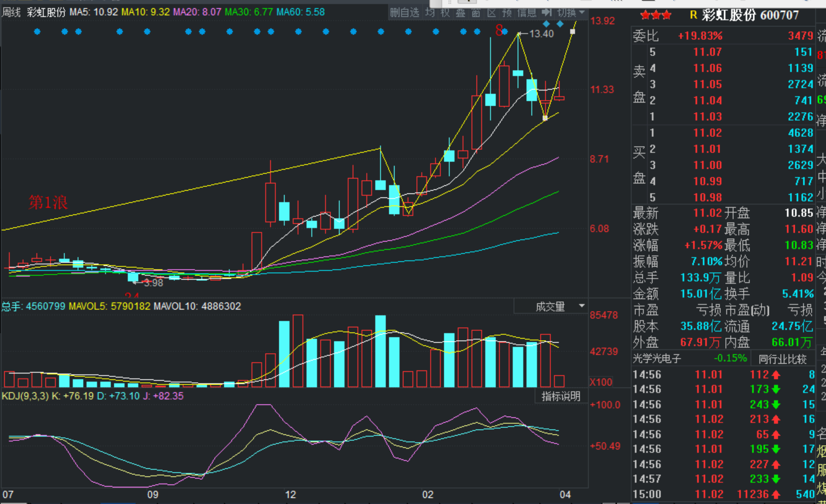Click the 09 month label on time axis
Viewport: 826px width, 504px height.
tap(153, 495)
